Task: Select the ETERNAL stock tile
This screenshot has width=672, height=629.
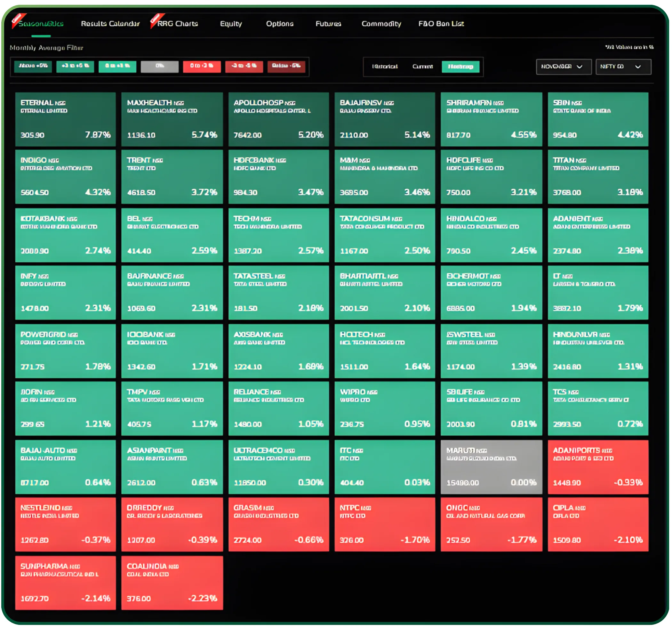Action: point(65,119)
